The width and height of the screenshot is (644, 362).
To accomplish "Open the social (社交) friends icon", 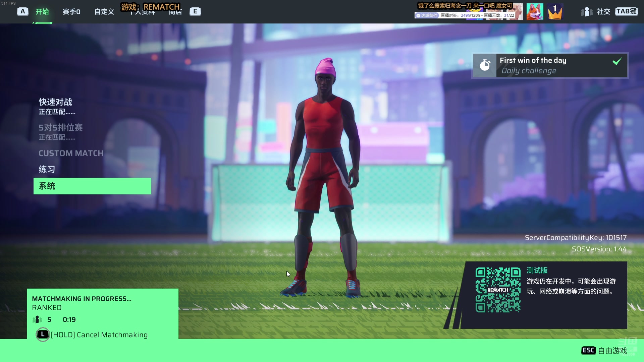I will [586, 12].
